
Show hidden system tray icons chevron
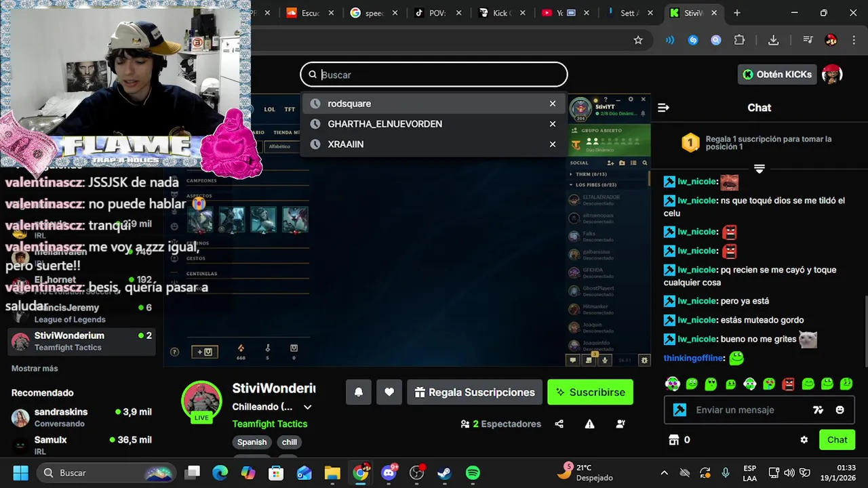pos(665,473)
